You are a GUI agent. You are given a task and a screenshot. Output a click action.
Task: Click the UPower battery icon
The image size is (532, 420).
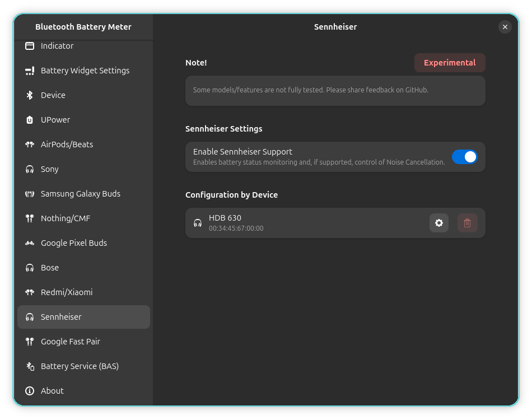click(30, 120)
